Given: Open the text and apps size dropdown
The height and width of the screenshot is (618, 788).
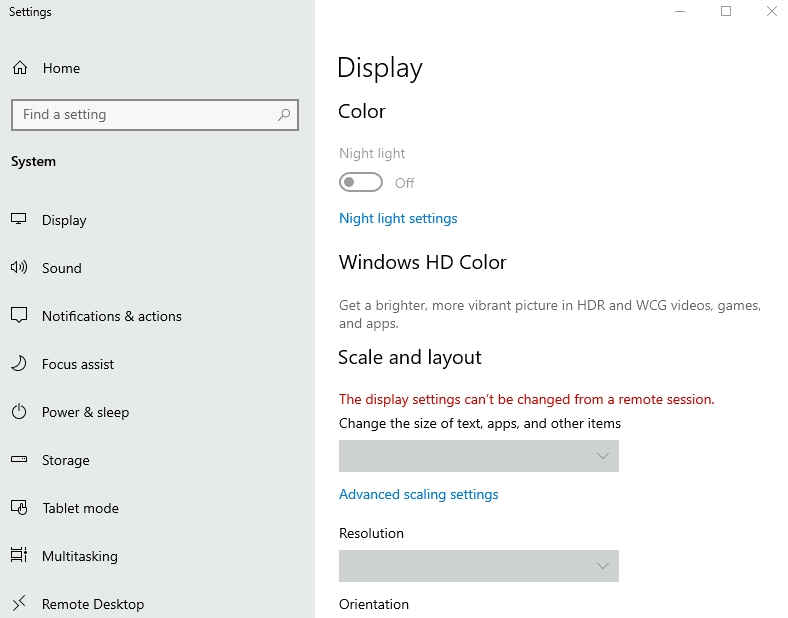Looking at the screenshot, I should coord(478,456).
